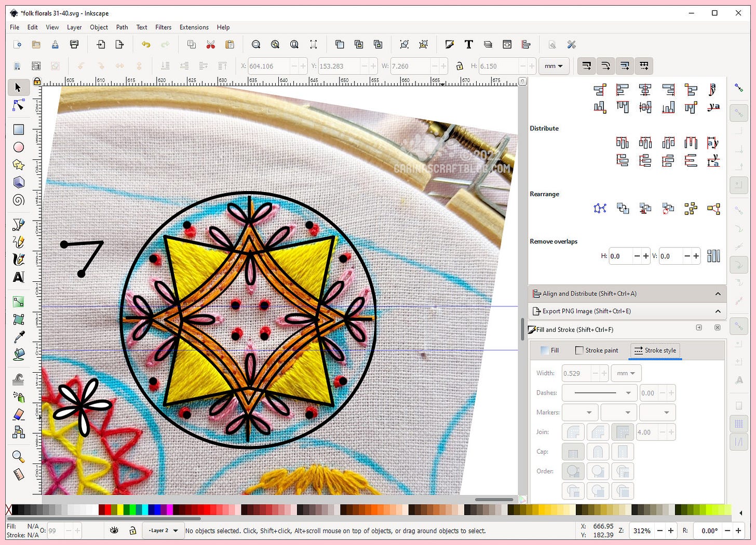756x545 pixels.
Task: Select the round join button
Action: pyautogui.click(x=573, y=432)
